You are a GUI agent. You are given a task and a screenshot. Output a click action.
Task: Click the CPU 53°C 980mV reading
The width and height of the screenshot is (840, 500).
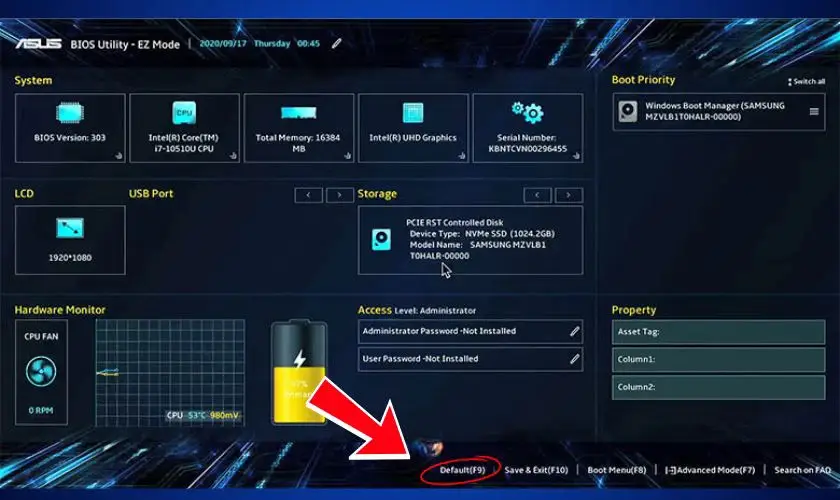[202, 415]
